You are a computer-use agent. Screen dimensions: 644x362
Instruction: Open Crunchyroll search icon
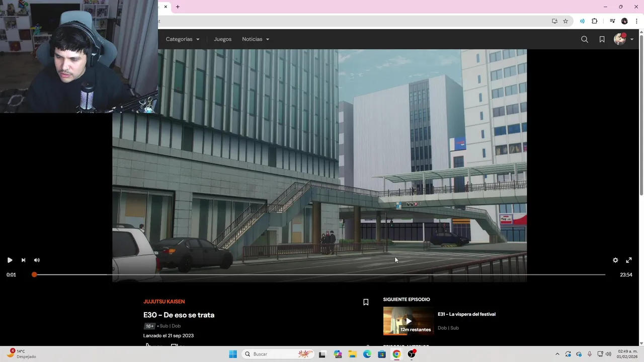pos(585,39)
